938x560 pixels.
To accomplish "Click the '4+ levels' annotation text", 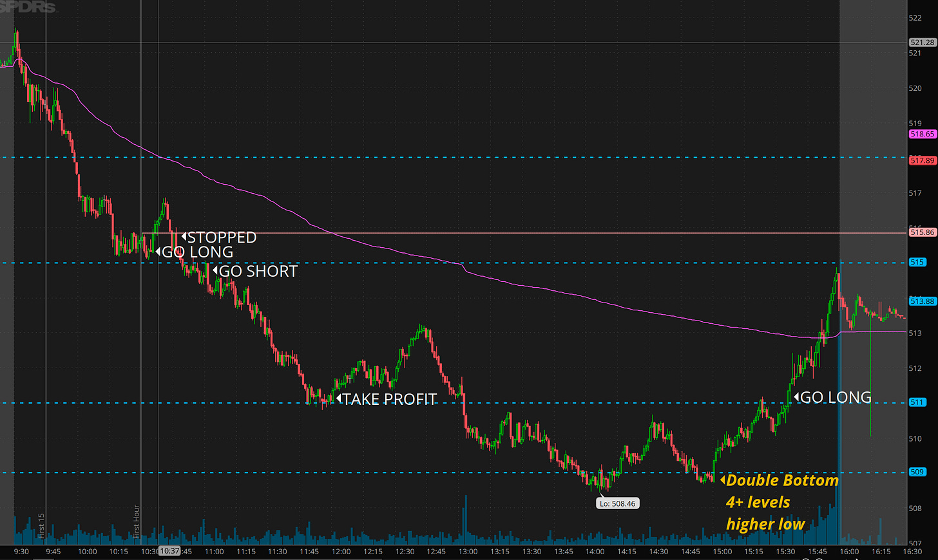I will pyautogui.click(x=758, y=502).
